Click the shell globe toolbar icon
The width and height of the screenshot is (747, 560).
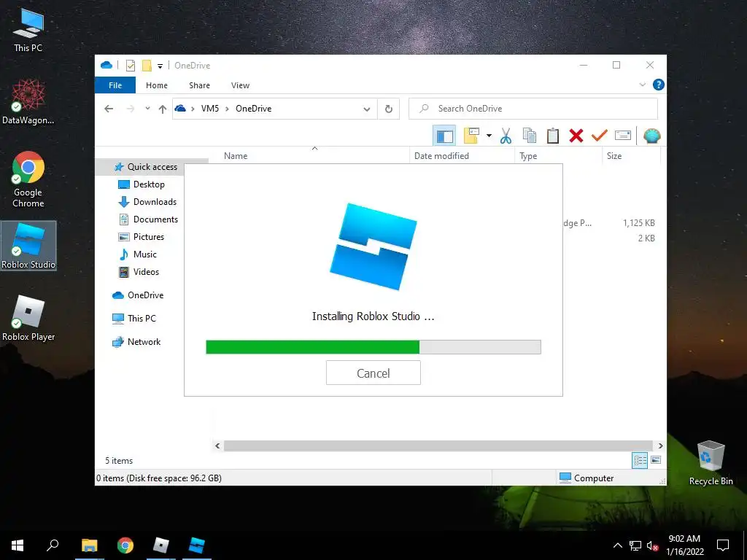pos(651,136)
